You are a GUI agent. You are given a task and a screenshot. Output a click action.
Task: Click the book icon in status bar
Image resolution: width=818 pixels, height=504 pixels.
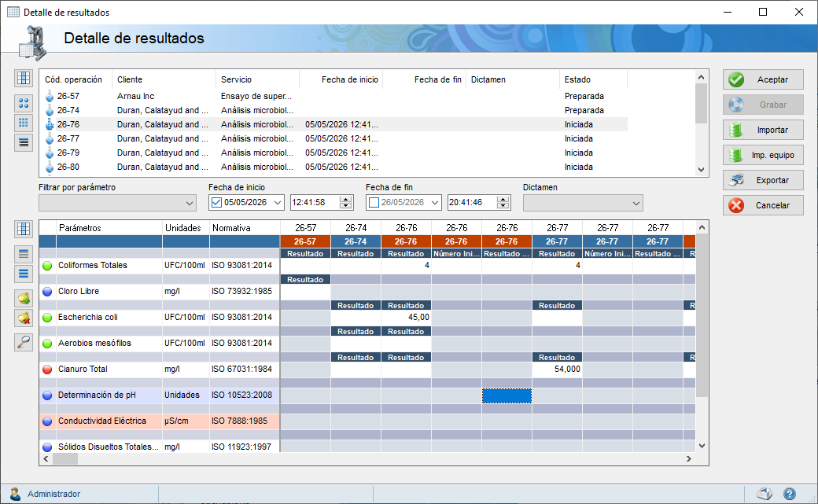[765, 494]
